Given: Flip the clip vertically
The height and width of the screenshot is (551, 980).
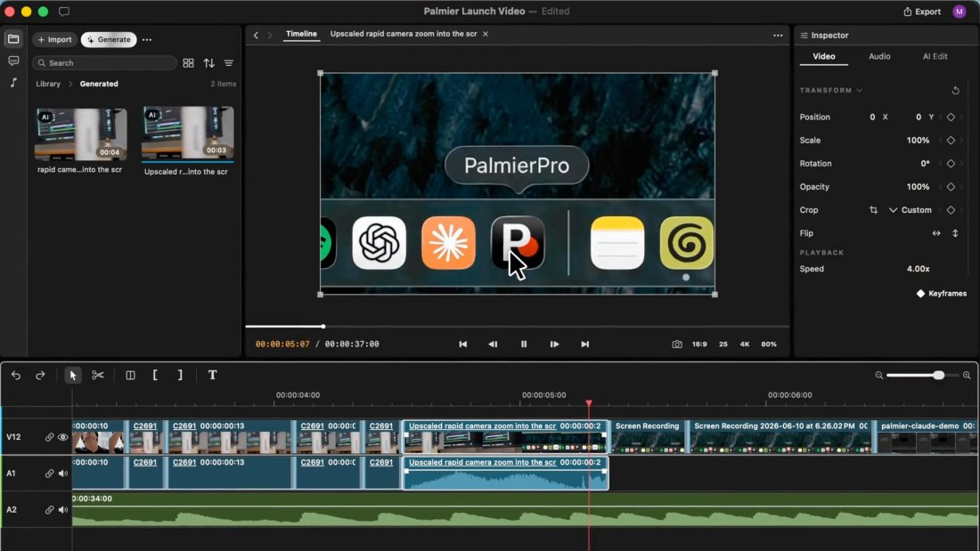Looking at the screenshot, I should click(955, 233).
